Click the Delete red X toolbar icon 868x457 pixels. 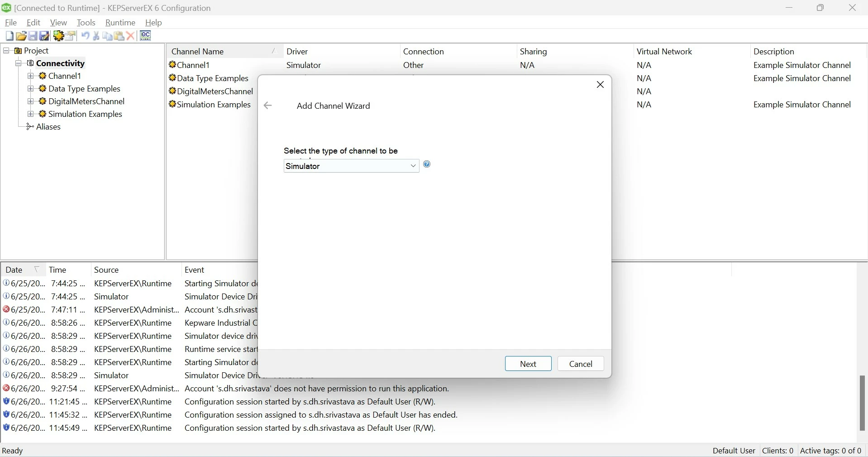coord(131,36)
